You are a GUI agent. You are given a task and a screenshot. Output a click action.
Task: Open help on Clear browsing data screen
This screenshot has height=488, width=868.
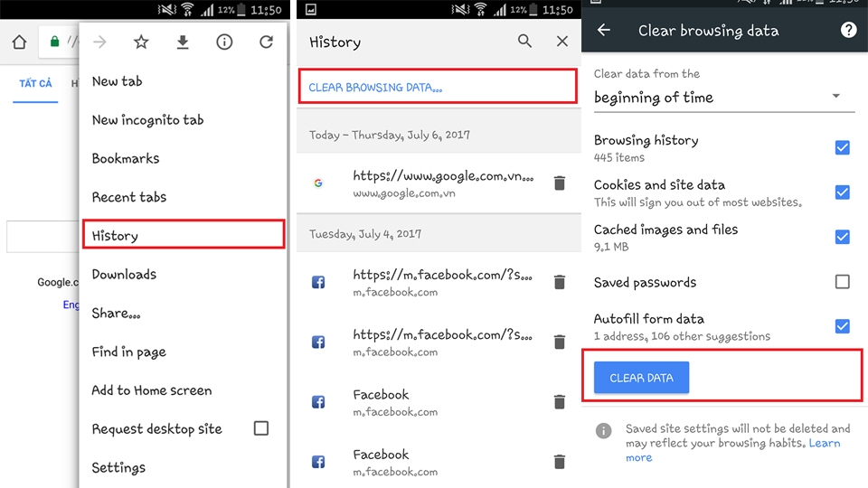(x=849, y=30)
